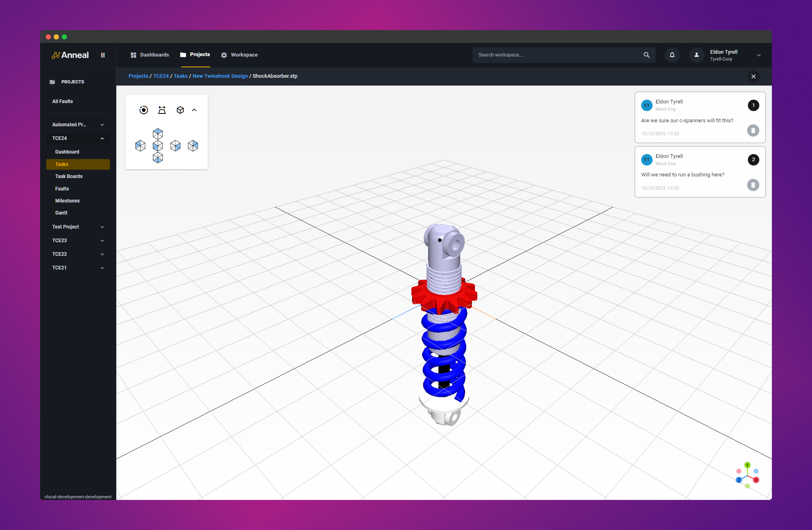Delete the bushing comment
Screen dimensions: 812x530
[x=753, y=185]
